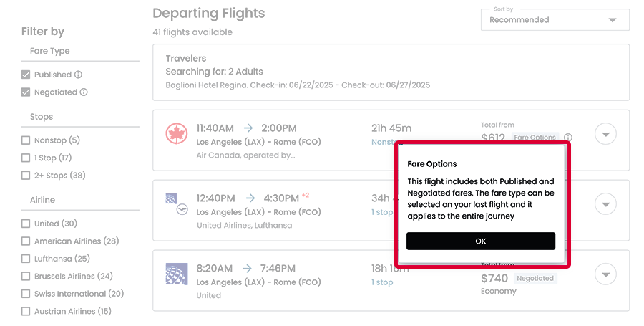644x326 pixels.
Task: Click the Air Canada airline logo
Action: [176, 134]
